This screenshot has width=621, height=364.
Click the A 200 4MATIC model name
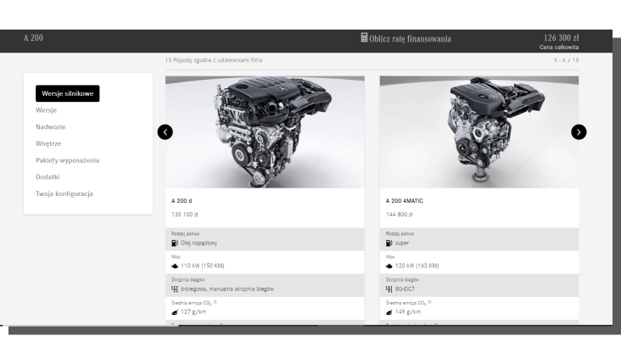coord(405,201)
